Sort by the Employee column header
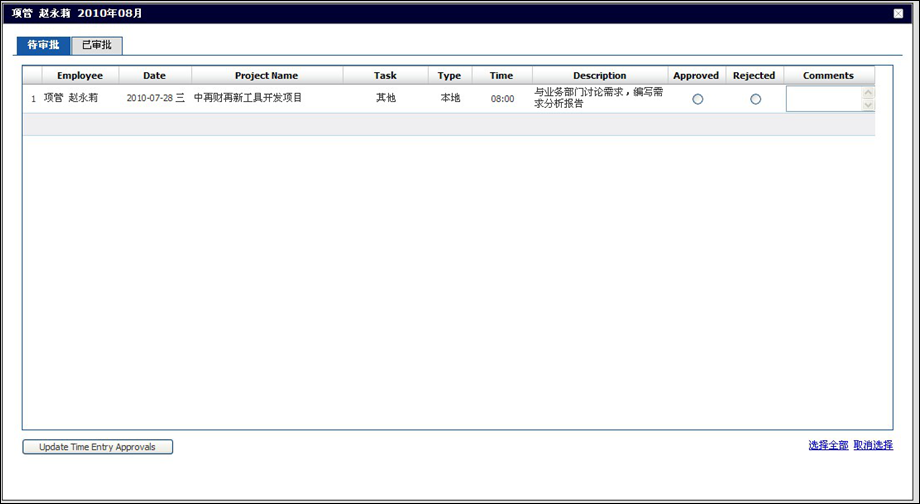The image size is (920, 504). tap(80, 76)
